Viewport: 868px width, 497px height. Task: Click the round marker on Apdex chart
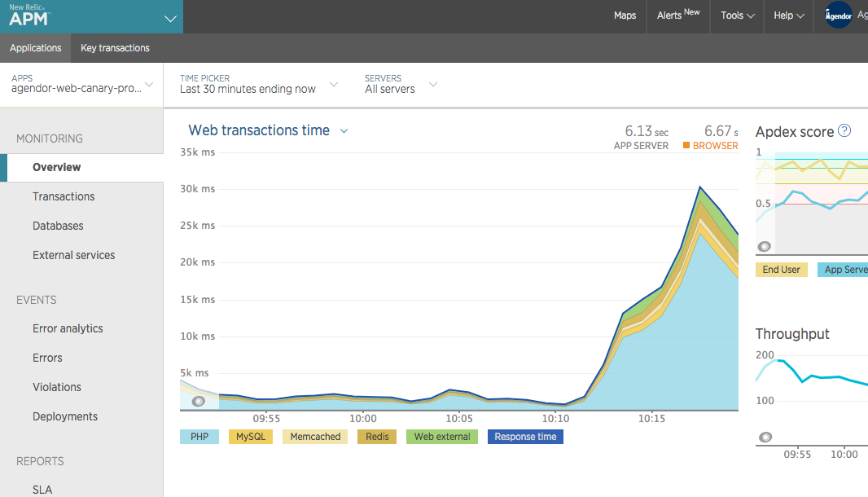pos(764,247)
